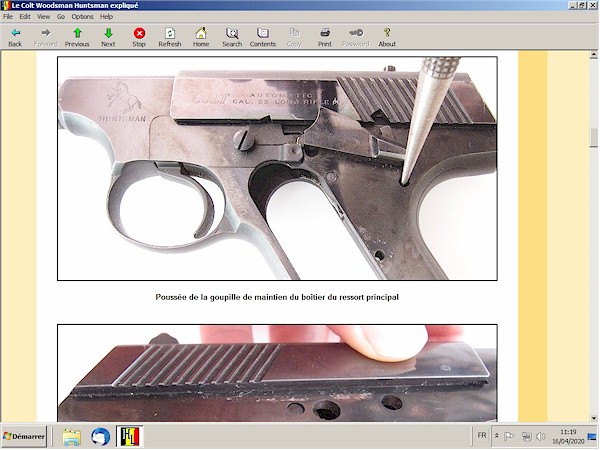Return to the Home page
600x450 pixels.
click(201, 37)
